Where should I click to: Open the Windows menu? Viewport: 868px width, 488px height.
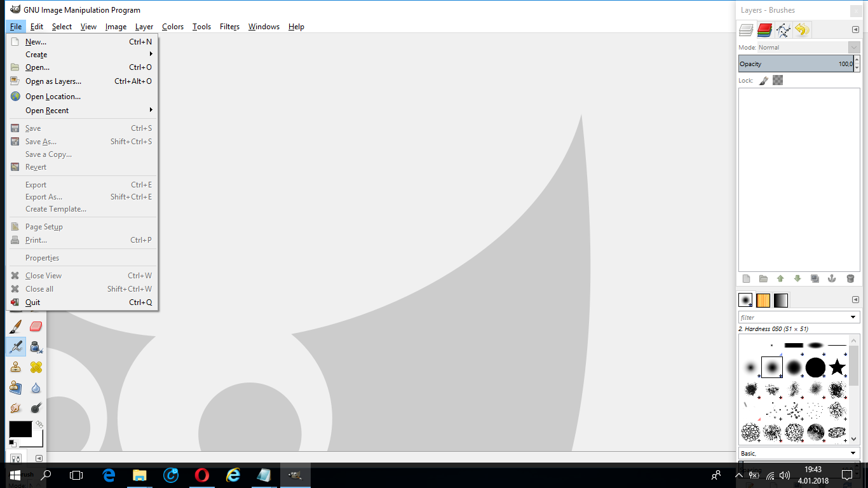click(x=264, y=27)
